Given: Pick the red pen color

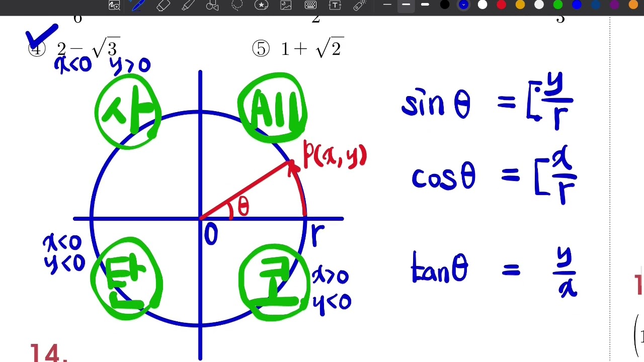Looking at the screenshot, I should pyautogui.click(x=501, y=5).
